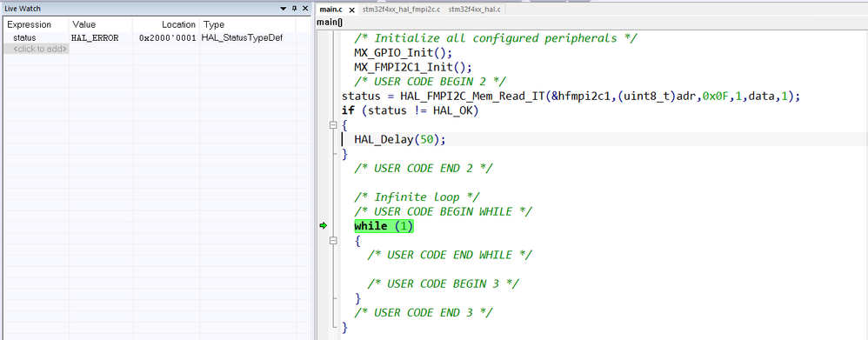Click the 'USER CODE END 3' comment
This screenshot has height=340, width=868.
tap(424, 312)
